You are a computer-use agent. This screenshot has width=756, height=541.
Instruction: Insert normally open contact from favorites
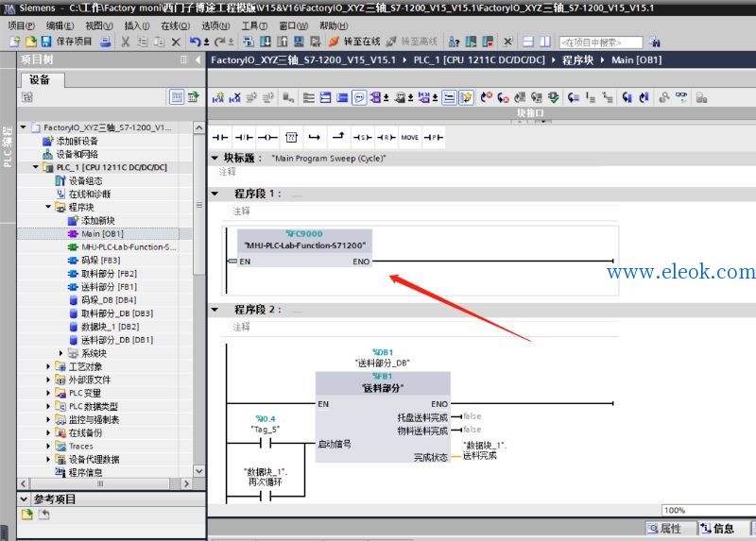[220, 137]
